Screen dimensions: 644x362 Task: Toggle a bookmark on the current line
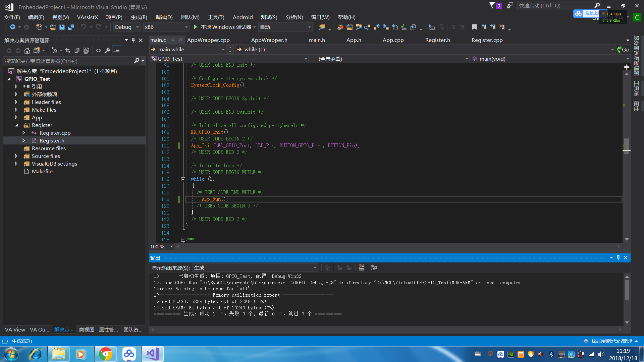coord(474,27)
